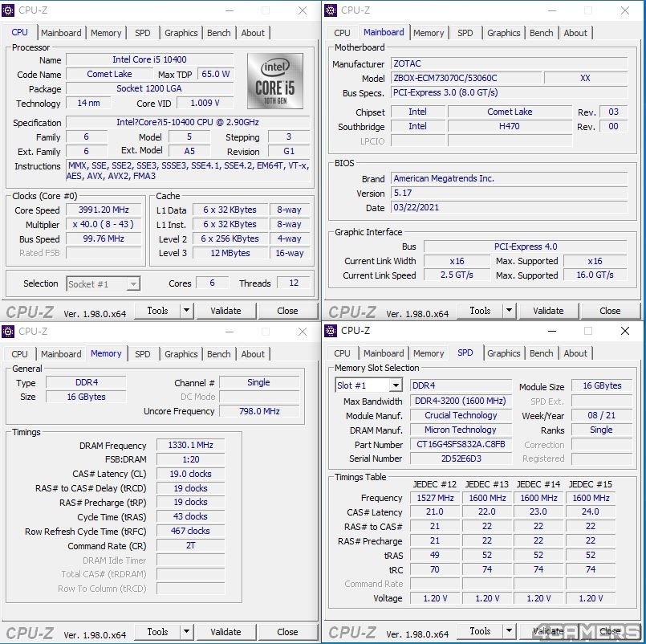Click the uncore frequency value '798.0 MHz'
Screen dimensions: 646x644
[259, 411]
